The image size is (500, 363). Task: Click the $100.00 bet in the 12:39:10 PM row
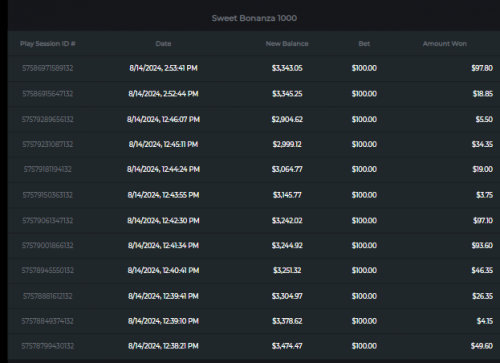[x=364, y=321]
